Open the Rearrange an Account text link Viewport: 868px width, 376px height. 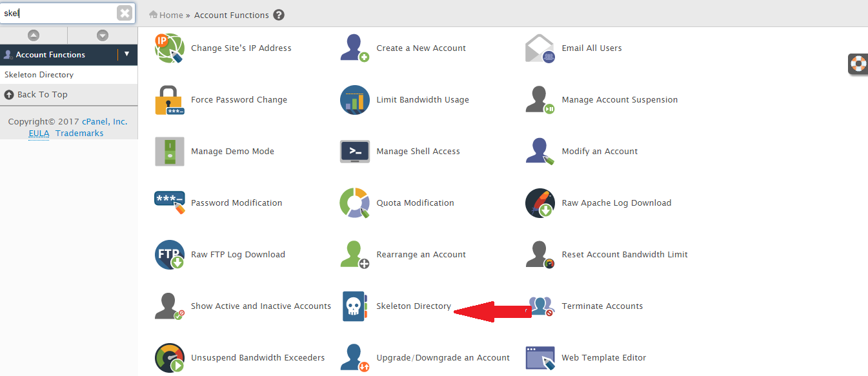click(421, 255)
